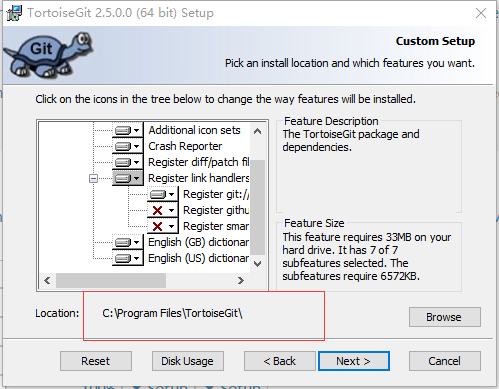Click horizontal scrollbar thumb in feature tree
Viewport: 499px width, 389px height.
[111, 280]
